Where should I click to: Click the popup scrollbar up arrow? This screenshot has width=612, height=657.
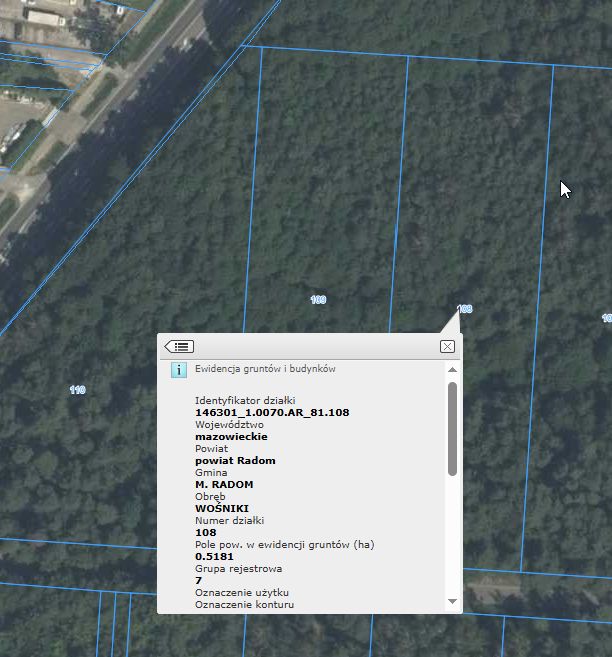point(452,370)
